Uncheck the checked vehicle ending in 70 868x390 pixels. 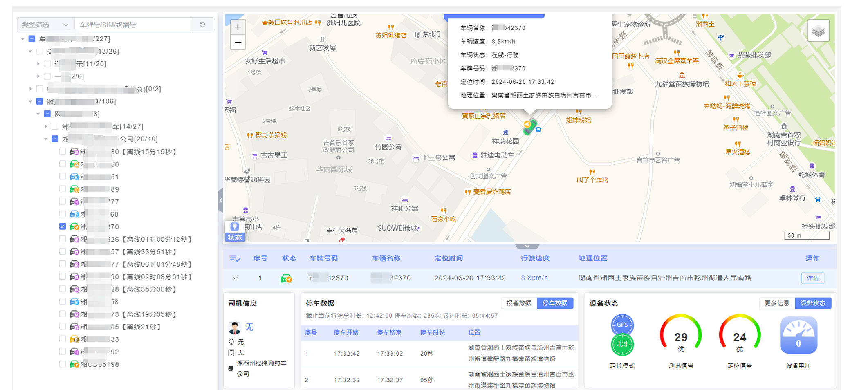coord(63,226)
